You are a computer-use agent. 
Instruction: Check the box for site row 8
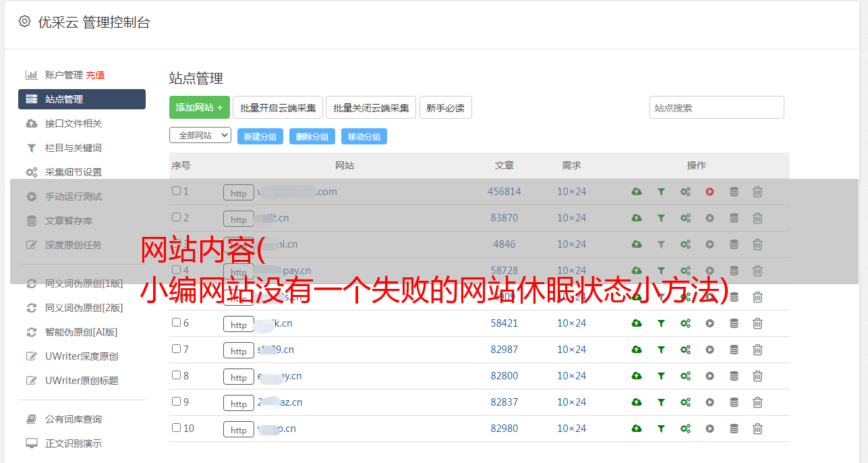tap(176, 375)
